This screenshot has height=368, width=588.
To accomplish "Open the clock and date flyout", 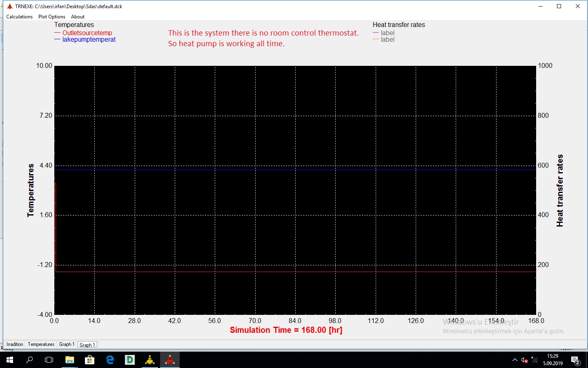I will coord(553,360).
